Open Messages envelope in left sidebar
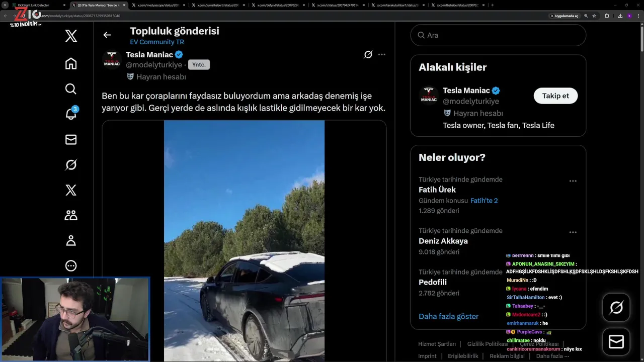This screenshot has width=644, height=362. coord(71,139)
